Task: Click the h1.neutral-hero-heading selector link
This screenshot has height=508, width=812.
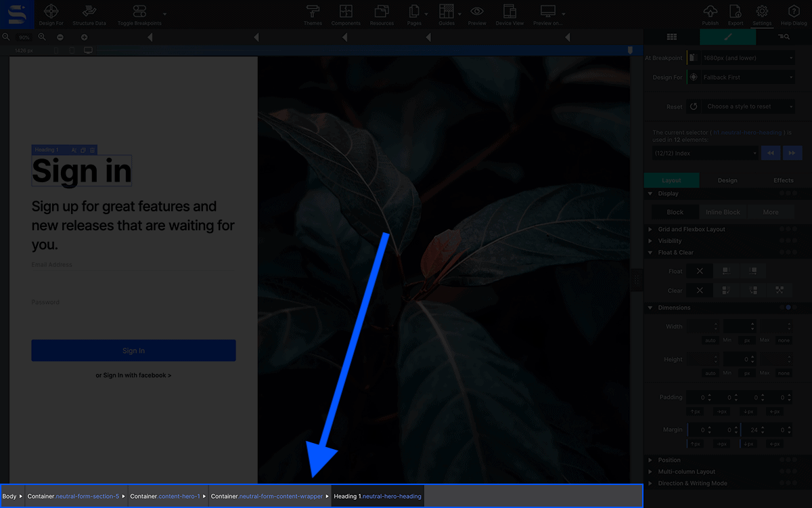Action: point(747,133)
